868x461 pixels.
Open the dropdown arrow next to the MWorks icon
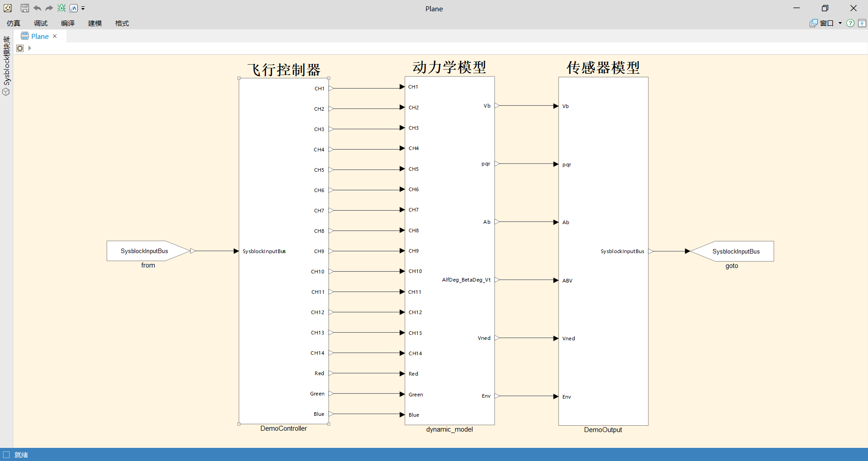83,8
